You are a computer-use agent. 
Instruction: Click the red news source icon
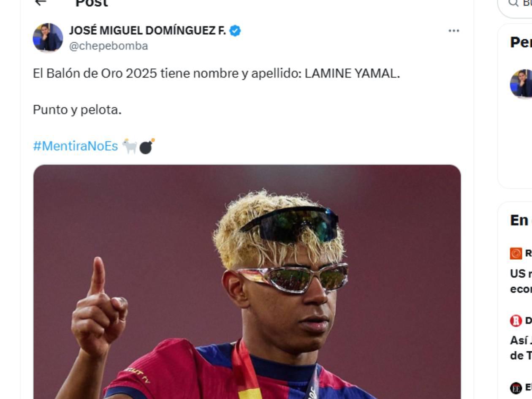click(516, 320)
